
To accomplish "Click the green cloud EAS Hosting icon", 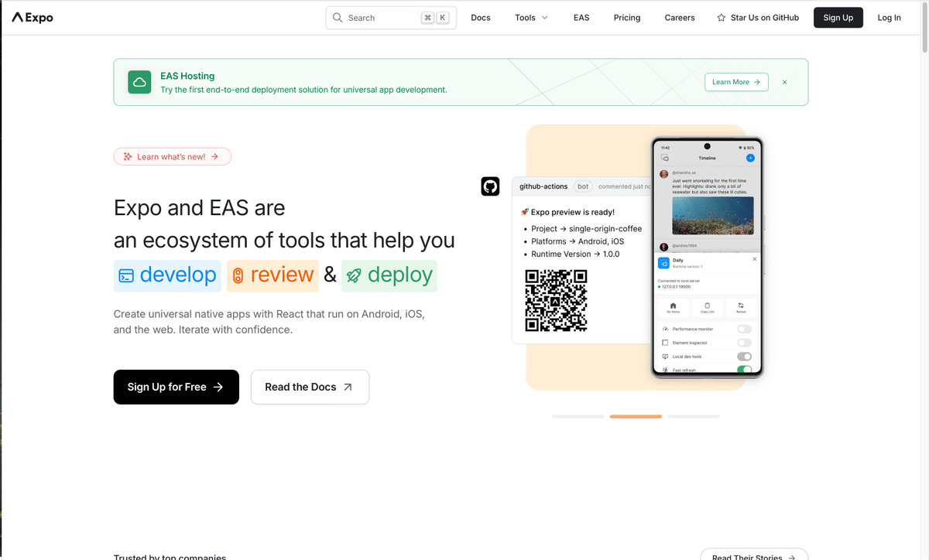I will click(x=139, y=82).
